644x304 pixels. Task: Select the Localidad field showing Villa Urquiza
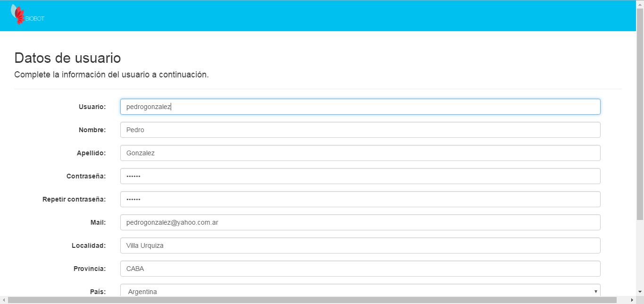click(360, 245)
